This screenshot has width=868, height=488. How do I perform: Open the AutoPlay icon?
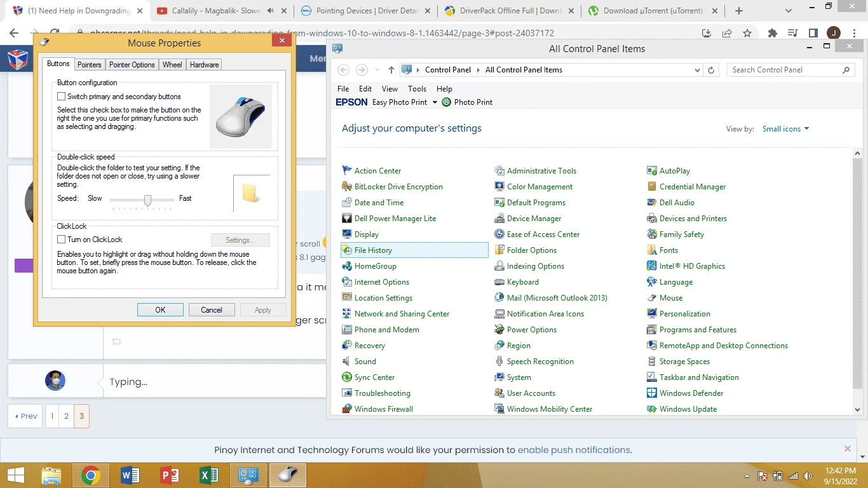652,170
